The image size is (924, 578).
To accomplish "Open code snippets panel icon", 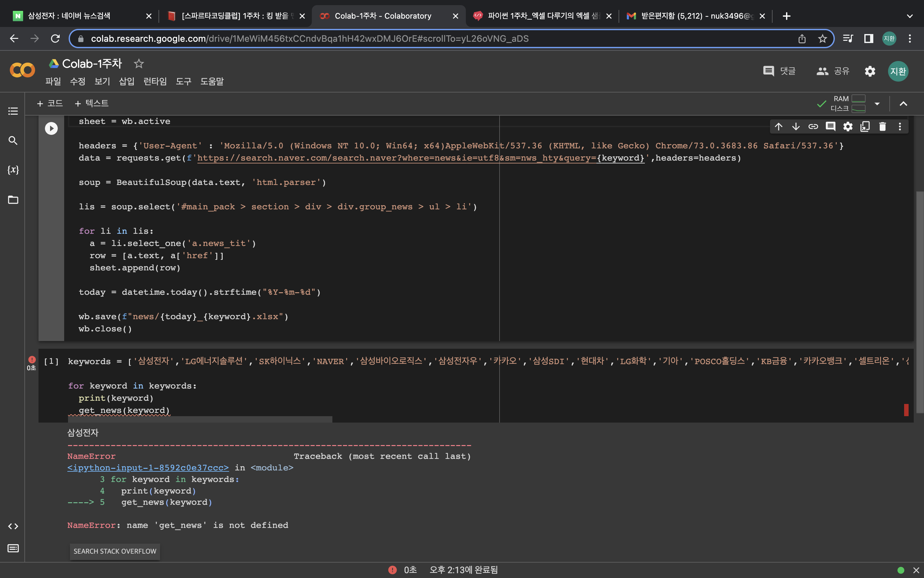I will (x=13, y=526).
